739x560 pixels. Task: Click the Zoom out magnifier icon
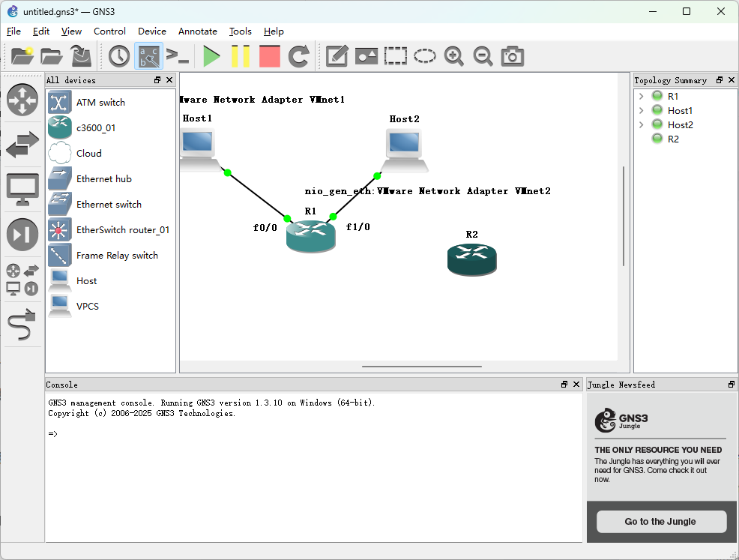coord(483,56)
